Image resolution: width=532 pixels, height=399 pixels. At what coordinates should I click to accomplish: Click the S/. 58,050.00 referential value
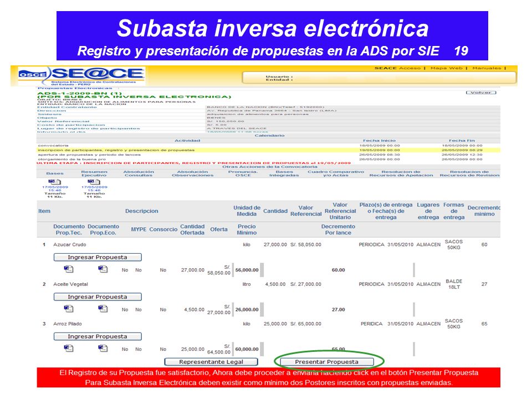tap(306, 244)
